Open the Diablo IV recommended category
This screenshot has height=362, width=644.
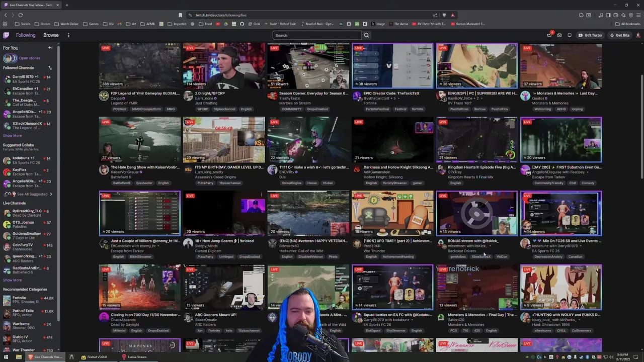[x=30, y=339]
